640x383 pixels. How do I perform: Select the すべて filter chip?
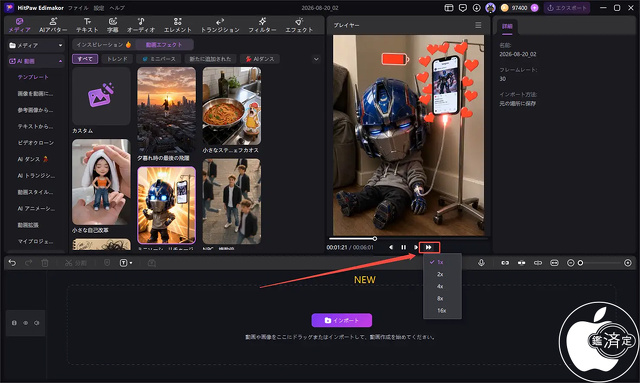pos(85,59)
